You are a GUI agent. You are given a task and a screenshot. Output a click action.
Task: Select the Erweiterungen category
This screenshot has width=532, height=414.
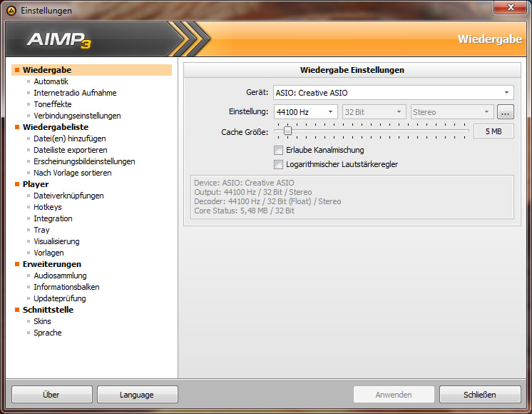[x=52, y=264]
